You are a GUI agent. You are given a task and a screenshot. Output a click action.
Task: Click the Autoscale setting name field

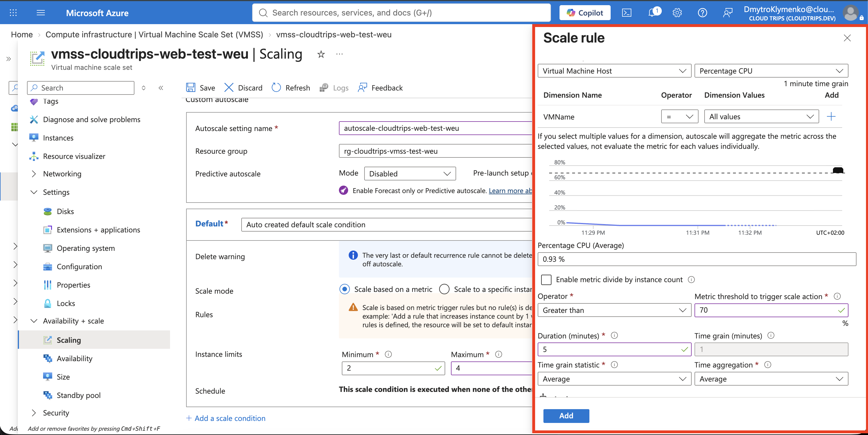[x=435, y=128]
